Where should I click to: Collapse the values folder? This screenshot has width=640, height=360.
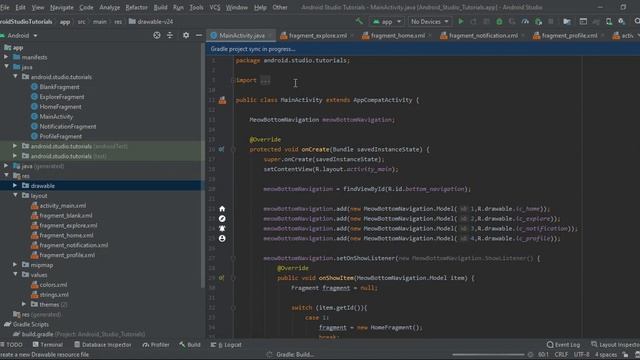coord(15,275)
